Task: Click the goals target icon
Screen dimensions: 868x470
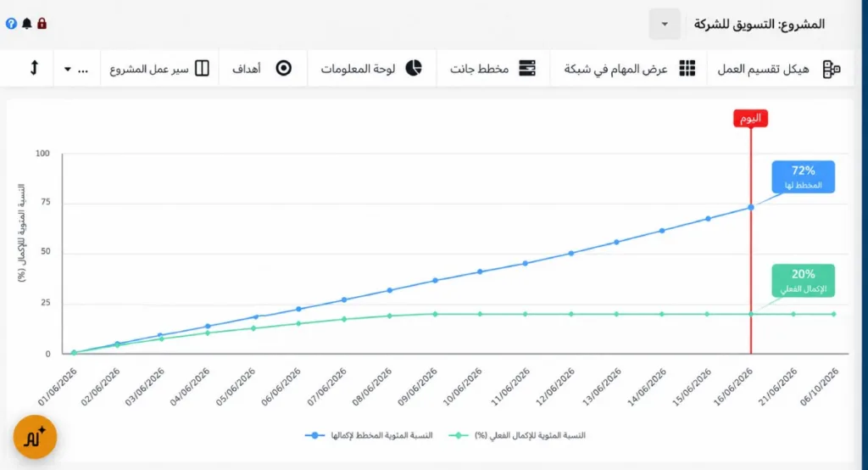Action: 283,68
